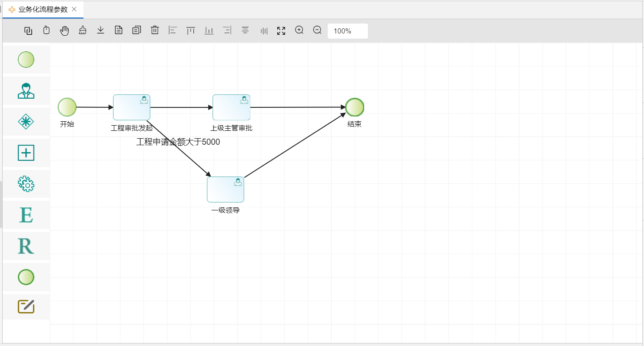Zoom in with the magnifier plus icon
The height and width of the screenshot is (346, 644).
coord(299,30)
